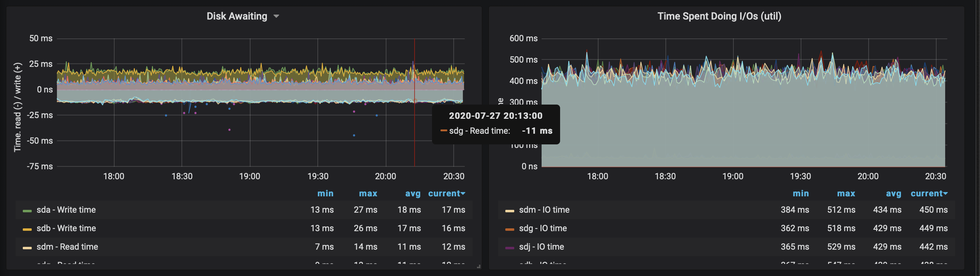The width and height of the screenshot is (980, 276).
Task: Click the 365 ms min value for sdj IO
Action: tap(795, 247)
